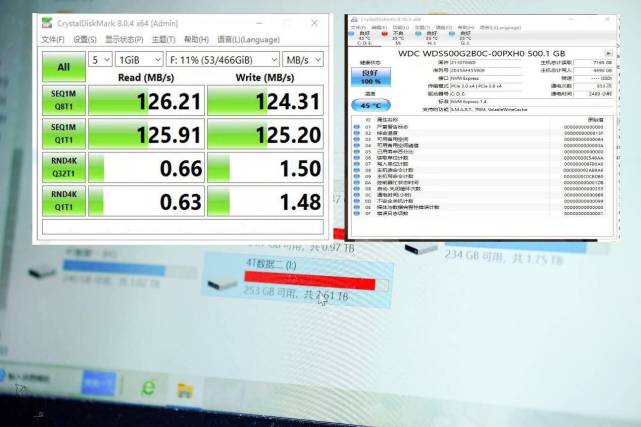This screenshot has width=641, height=427.
Task: Select the drive with red bar, 253 GB free
Action: coord(298,280)
